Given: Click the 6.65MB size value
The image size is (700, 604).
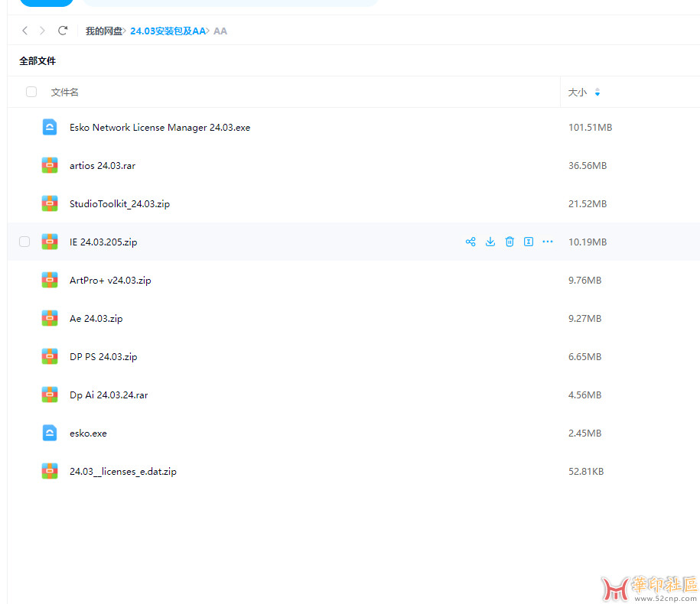Looking at the screenshot, I should 584,357.
